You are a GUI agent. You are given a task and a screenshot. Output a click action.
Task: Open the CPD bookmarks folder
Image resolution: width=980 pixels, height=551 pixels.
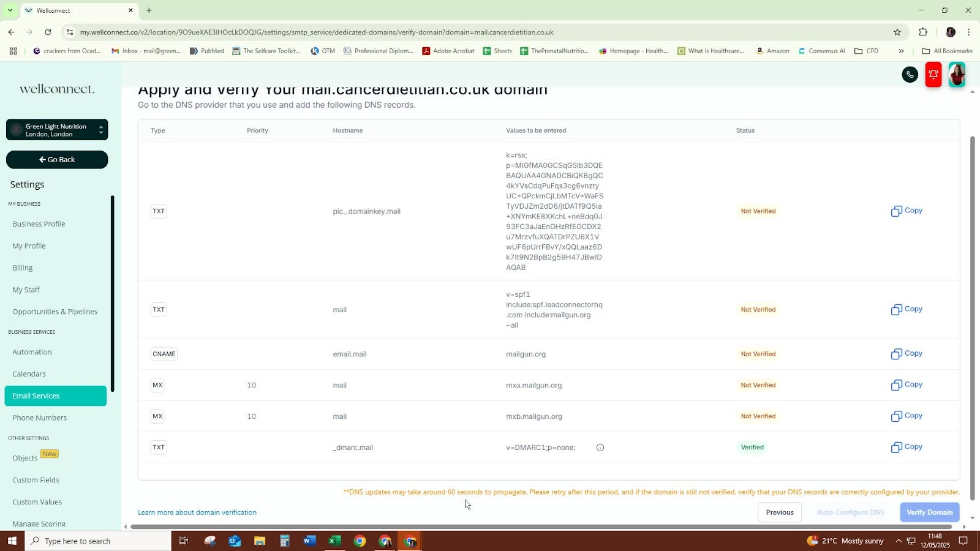tap(867, 51)
